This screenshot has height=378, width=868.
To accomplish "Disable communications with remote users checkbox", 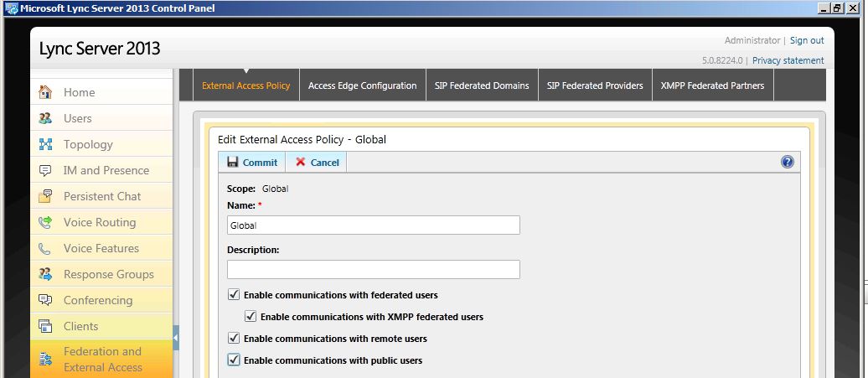I will 234,338.
